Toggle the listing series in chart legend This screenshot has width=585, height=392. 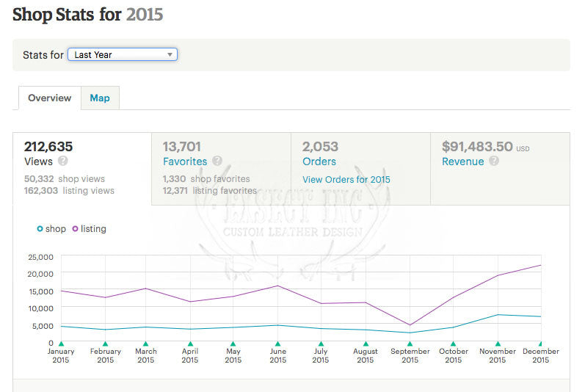click(x=89, y=229)
